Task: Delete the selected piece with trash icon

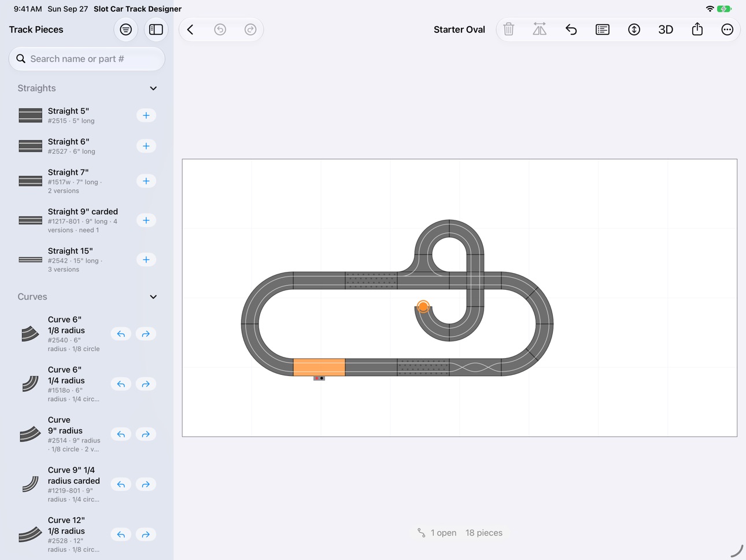Action: coord(509,30)
